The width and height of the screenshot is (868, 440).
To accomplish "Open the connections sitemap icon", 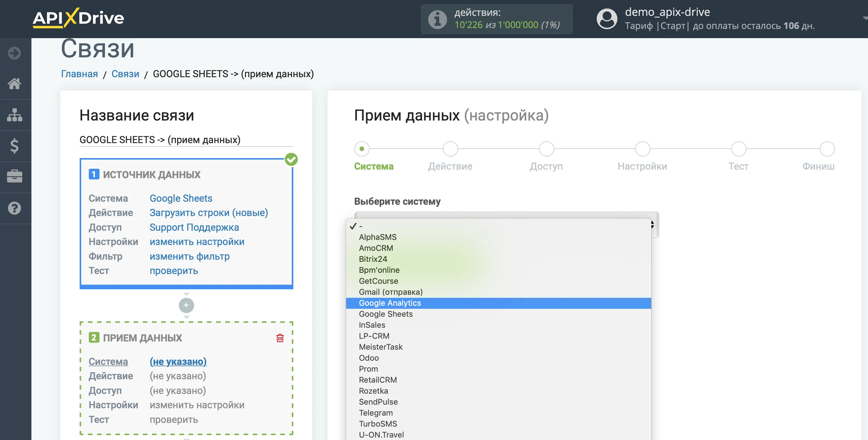I will tap(14, 115).
